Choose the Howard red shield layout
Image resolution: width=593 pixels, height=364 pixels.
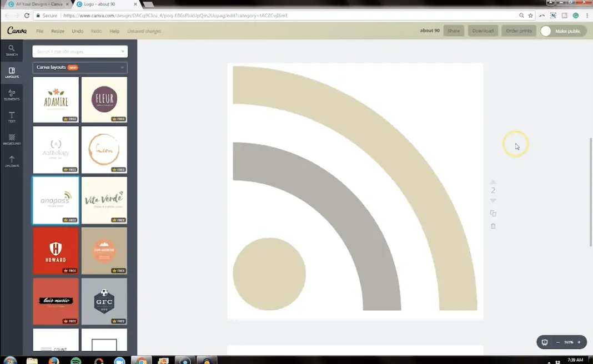pos(56,251)
